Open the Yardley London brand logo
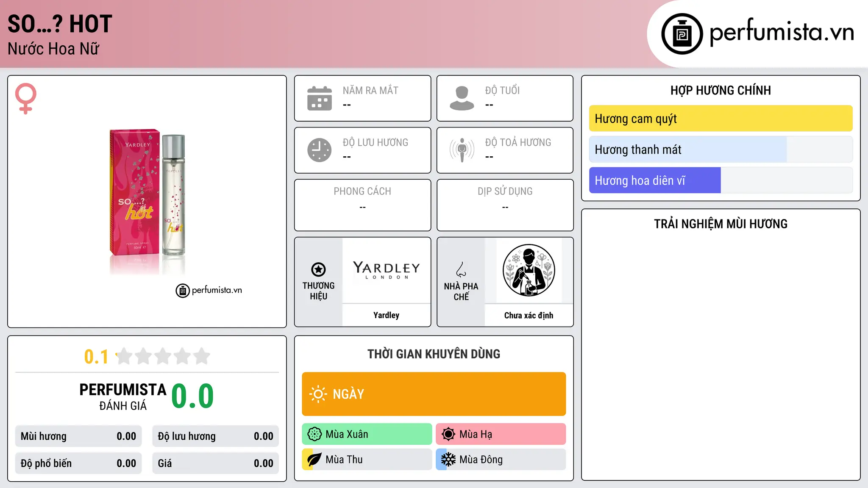 coord(386,270)
